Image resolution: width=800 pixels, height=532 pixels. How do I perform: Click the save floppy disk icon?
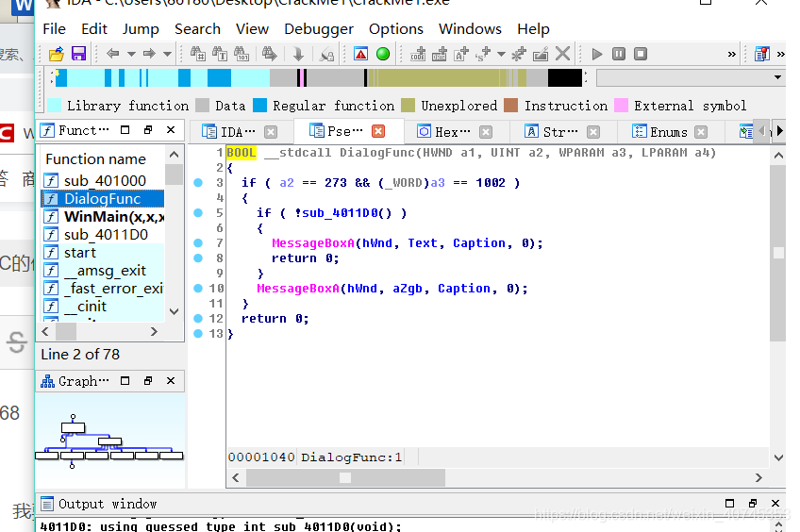click(78, 54)
